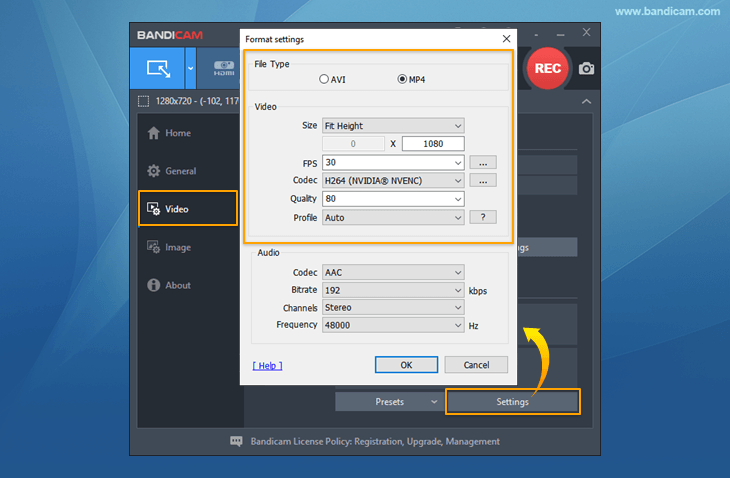The height and width of the screenshot is (478, 730).
Task: Open the video Codec dropdown
Action: click(x=393, y=181)
